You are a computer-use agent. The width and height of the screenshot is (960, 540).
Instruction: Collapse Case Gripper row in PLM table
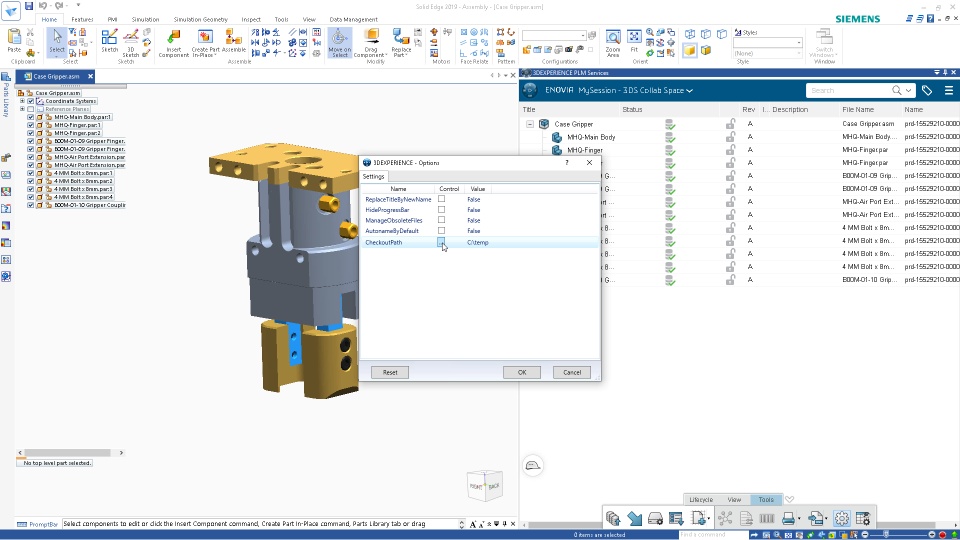point(530,124)
